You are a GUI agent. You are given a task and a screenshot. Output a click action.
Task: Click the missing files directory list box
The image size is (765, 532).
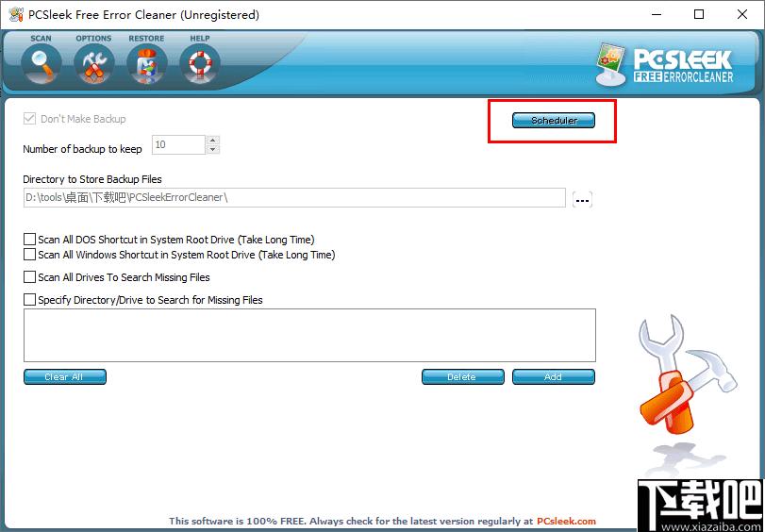point(309,335)
